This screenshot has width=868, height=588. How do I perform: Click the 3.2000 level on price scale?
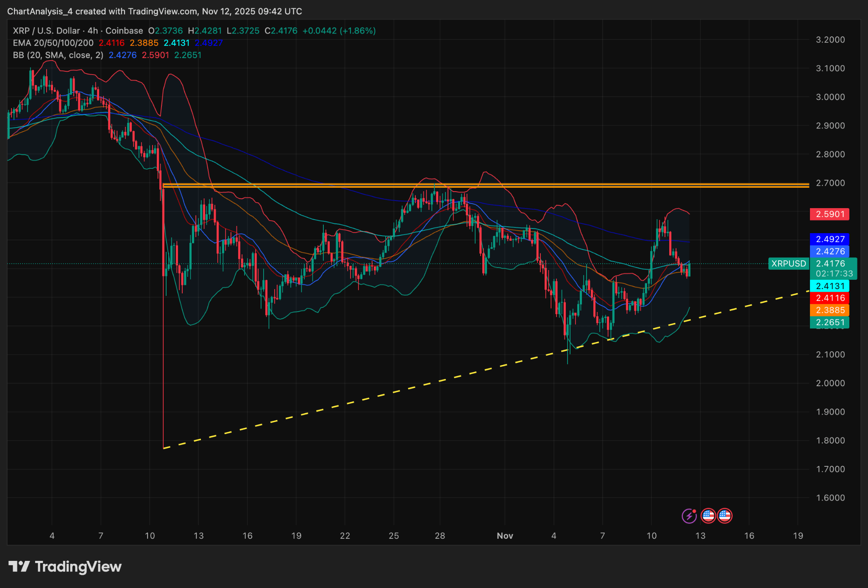click(830, 39)
